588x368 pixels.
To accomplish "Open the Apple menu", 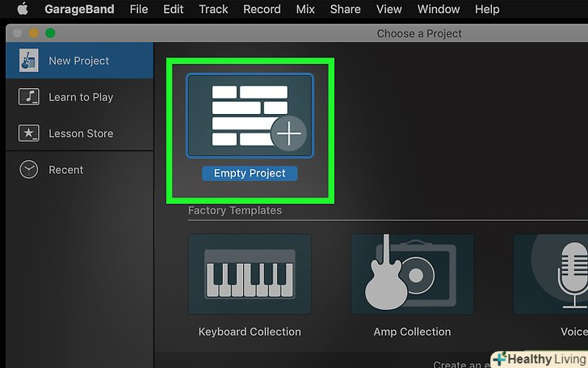I will [x=23, y=9].
